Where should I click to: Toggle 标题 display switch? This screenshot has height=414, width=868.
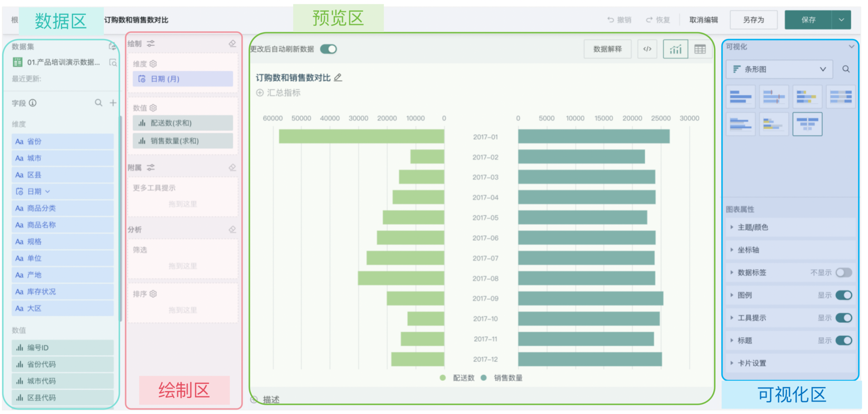[x=844, y=340]
